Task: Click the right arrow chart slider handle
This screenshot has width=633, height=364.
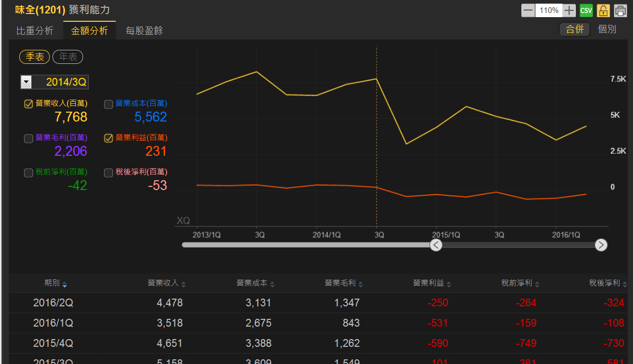Action: (x=601, y=245)
